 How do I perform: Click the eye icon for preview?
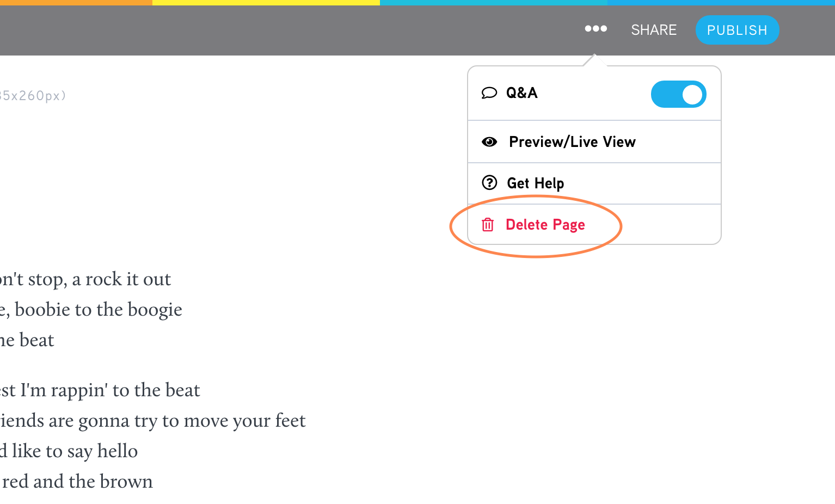[x=489, y=142]
